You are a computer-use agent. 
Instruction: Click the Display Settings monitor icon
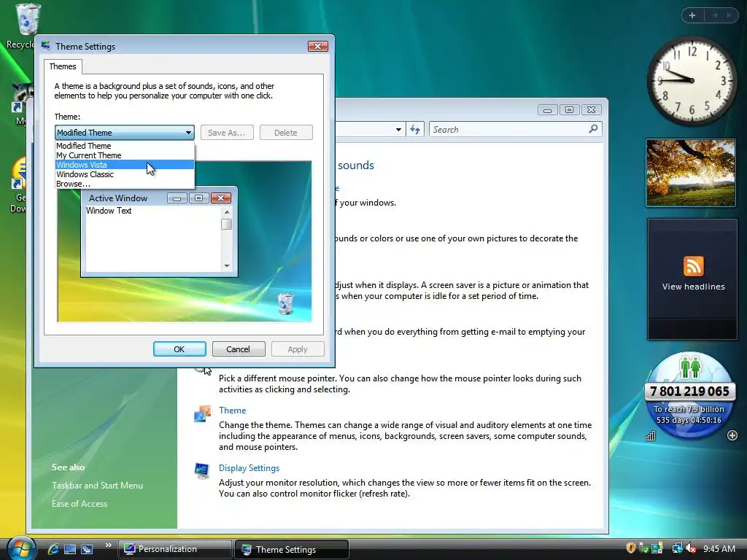pos(202,471)
